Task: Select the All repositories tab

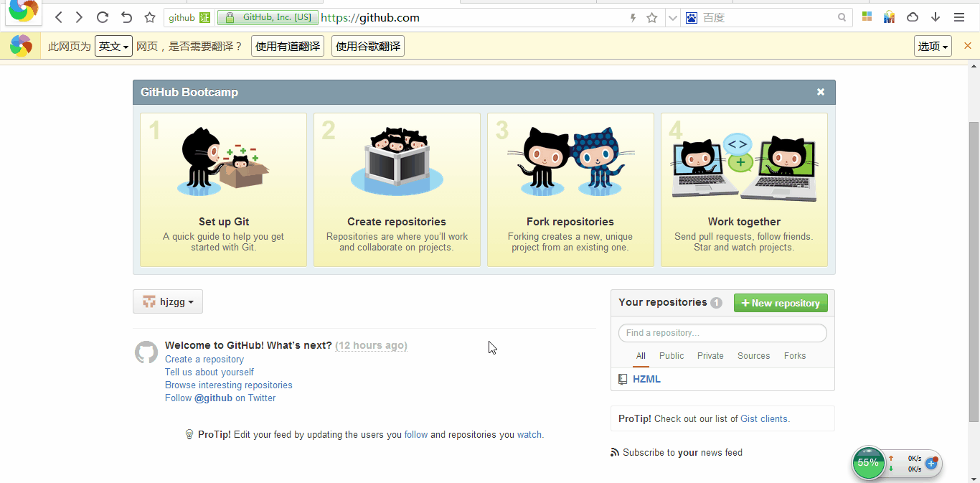Action: 641,356
